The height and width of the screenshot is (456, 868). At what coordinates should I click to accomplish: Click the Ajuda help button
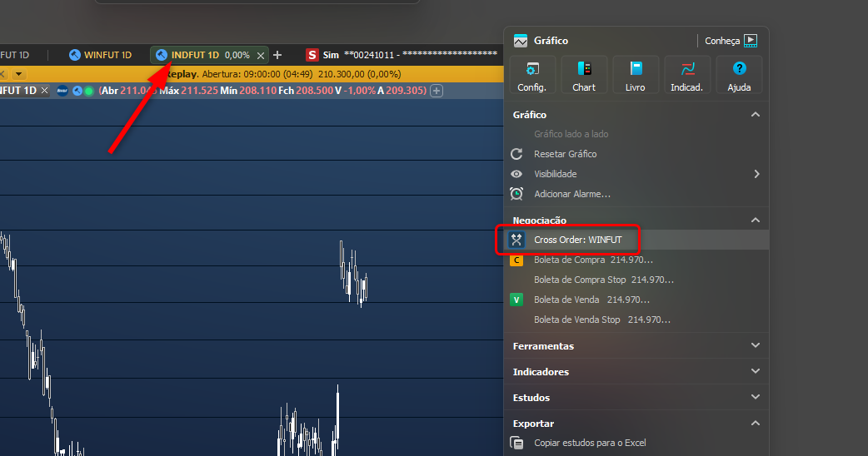739,75
